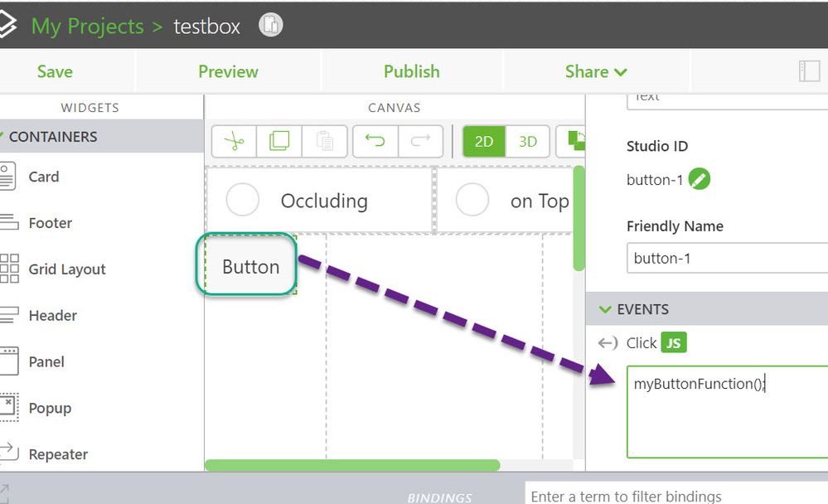Click the Publish button

(411, 72)
